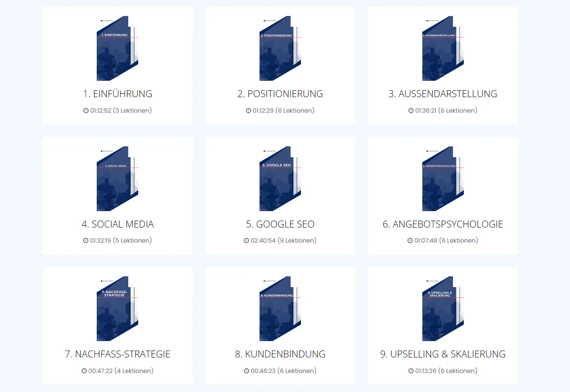Click clock icon next to 01:32:19
The image size is (570, 392).
[85, 240]
